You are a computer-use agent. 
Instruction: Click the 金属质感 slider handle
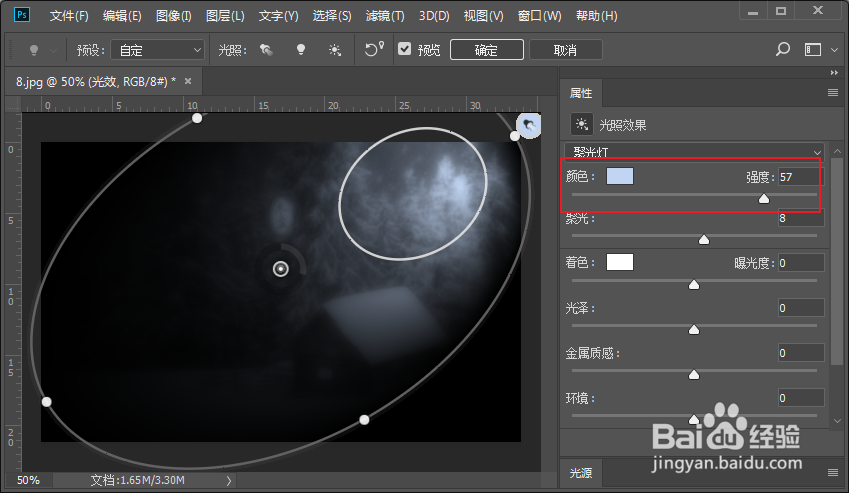click(x=694, y=374)
